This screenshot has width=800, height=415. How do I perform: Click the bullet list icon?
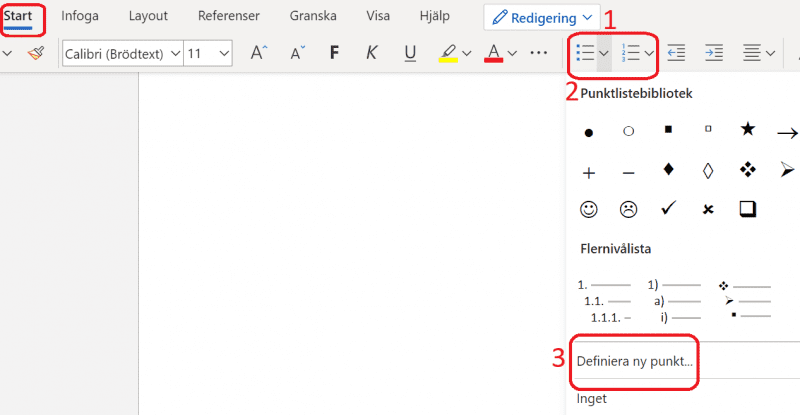pos(585,53)
